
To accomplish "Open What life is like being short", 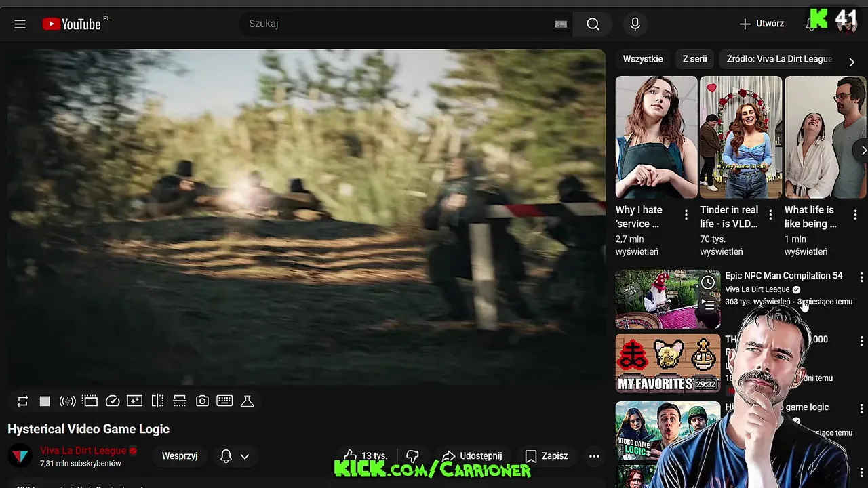I will [x=825, y=137].
